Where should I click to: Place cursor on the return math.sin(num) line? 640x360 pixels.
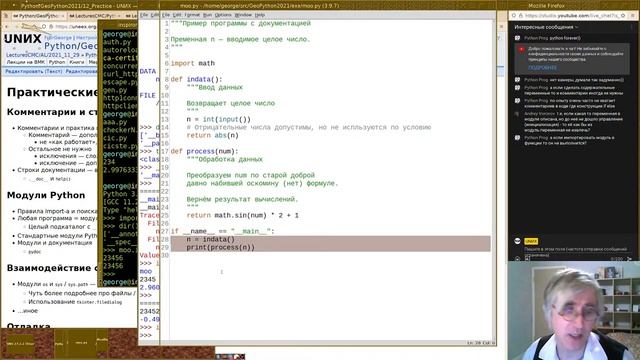point(242,215)
